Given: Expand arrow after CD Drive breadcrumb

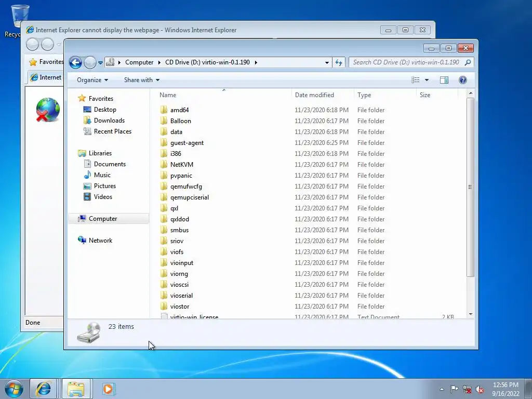Looking at the screenshot, I should (256, 62).
